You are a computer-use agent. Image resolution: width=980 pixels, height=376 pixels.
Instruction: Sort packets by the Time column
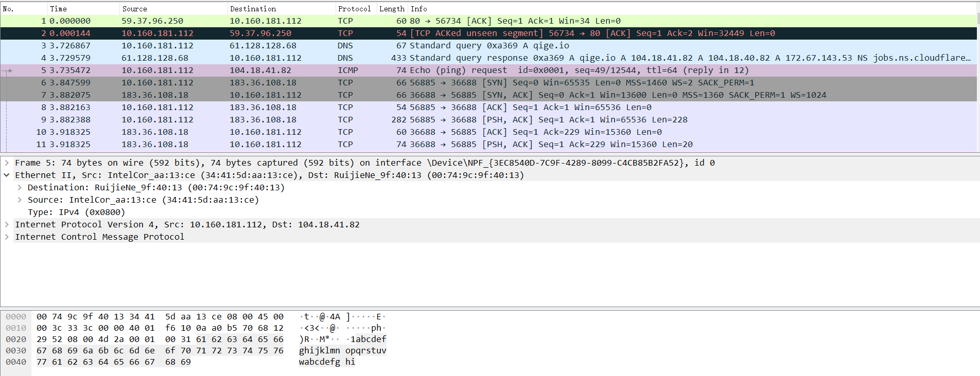tap(83, 9)
